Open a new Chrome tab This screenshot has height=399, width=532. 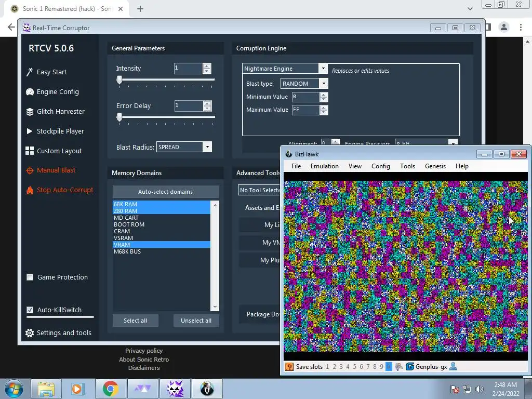click(140, 9)
